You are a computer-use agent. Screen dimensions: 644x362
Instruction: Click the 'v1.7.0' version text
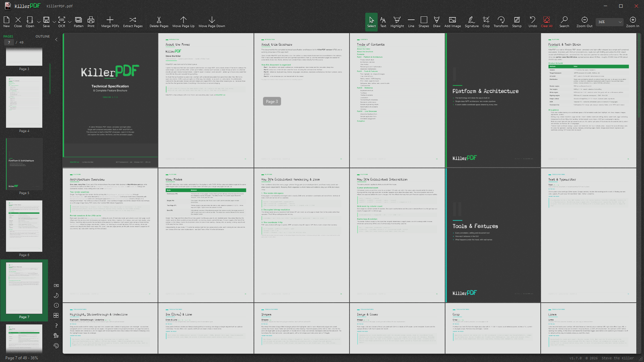point(575,358)
